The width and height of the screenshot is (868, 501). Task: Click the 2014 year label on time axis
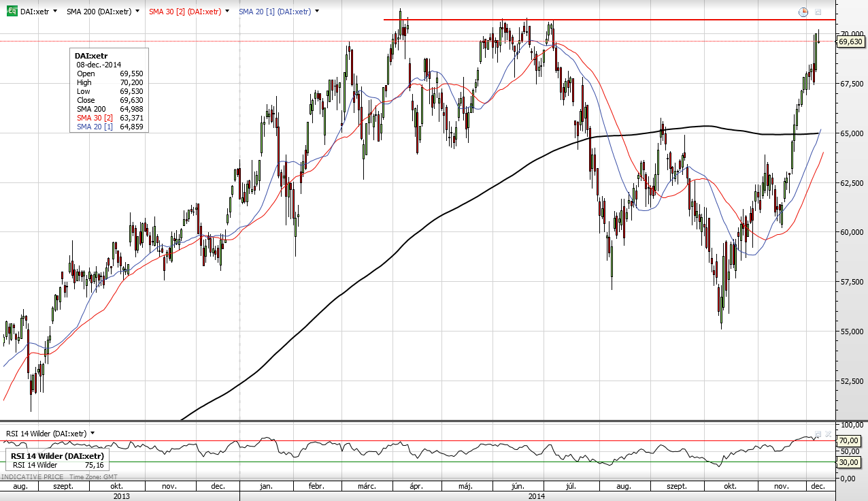537,496
